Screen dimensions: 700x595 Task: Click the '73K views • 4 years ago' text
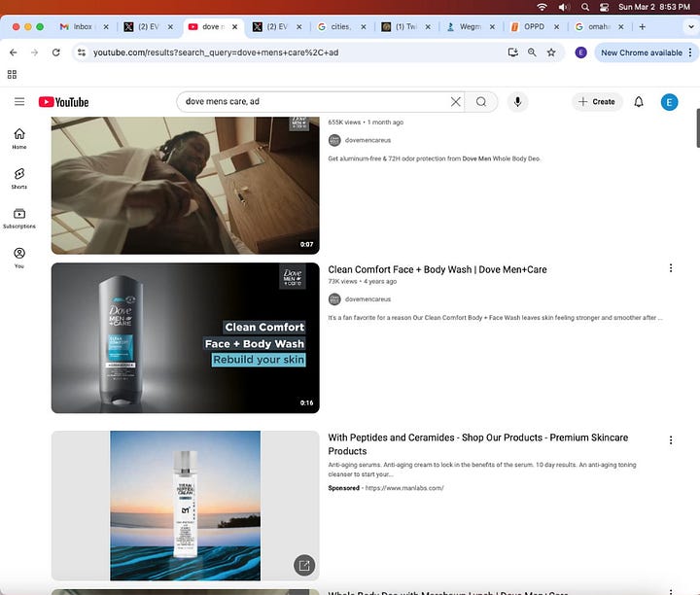362,281
